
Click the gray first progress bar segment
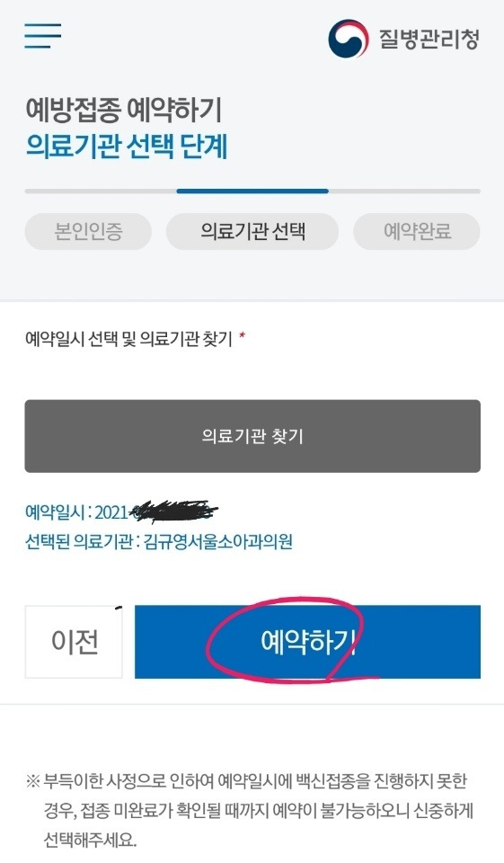pos(101,191)
